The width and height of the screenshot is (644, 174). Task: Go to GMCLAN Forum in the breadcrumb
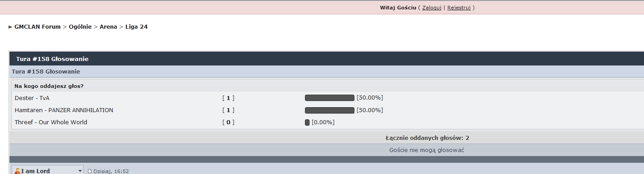[x=37, y=27]
